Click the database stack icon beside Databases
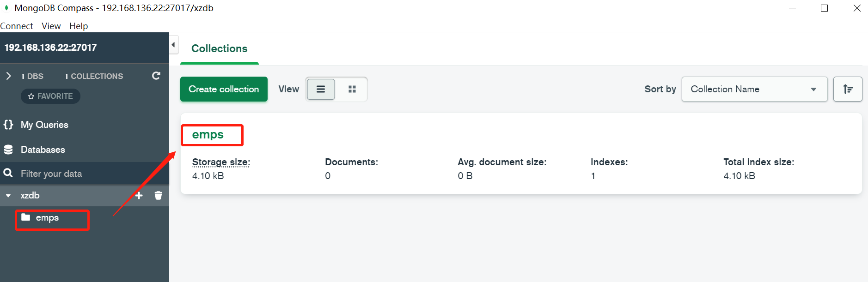The width and height of the screenshot is (868, 282). tap(8, 150)
